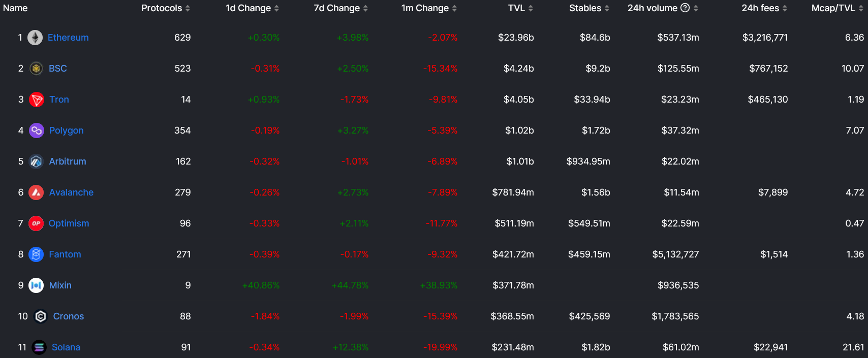This screenshot has height=358, width=868.
Task: Click the BSC chain logo icon
Action: (36, 69)
